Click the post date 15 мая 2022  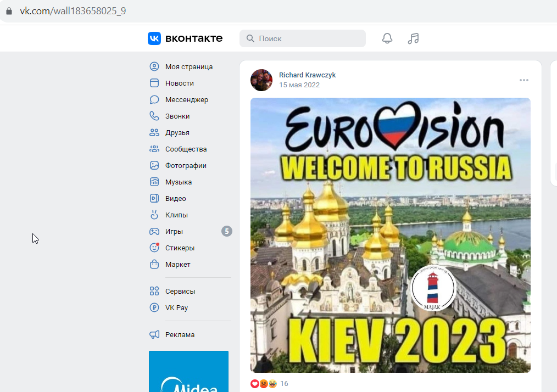pos(299,85)
